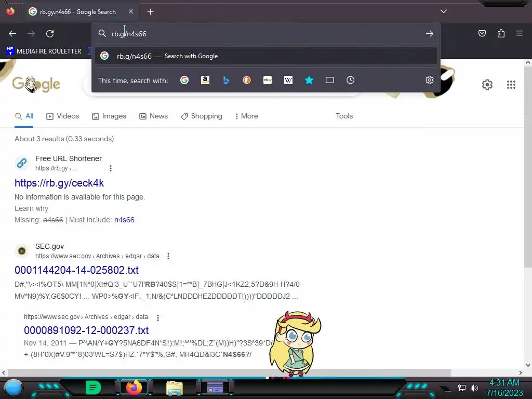Search this time with Google
The height and width of the screenshot is (399, 532).
tap(184, 80)
